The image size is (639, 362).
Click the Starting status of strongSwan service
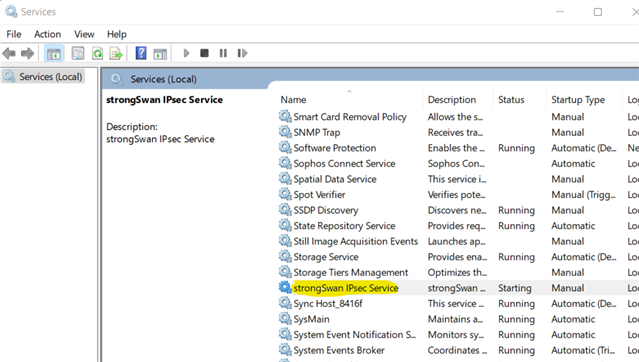pos(515,288)
